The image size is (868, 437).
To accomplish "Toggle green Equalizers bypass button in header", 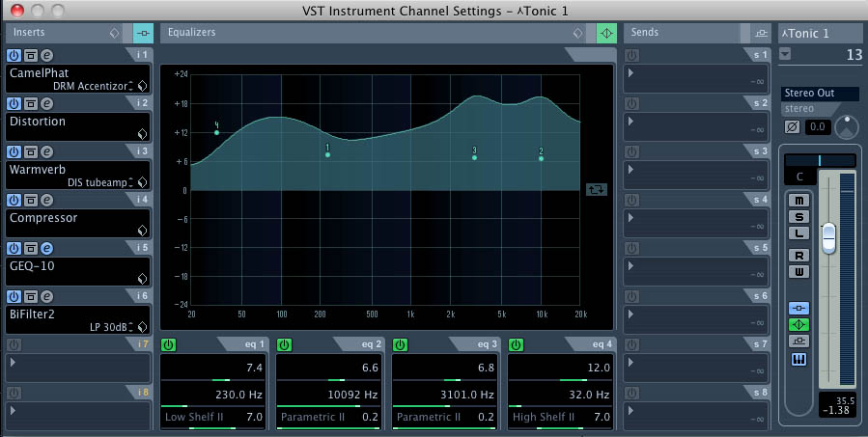I will [x=606, y=33].
